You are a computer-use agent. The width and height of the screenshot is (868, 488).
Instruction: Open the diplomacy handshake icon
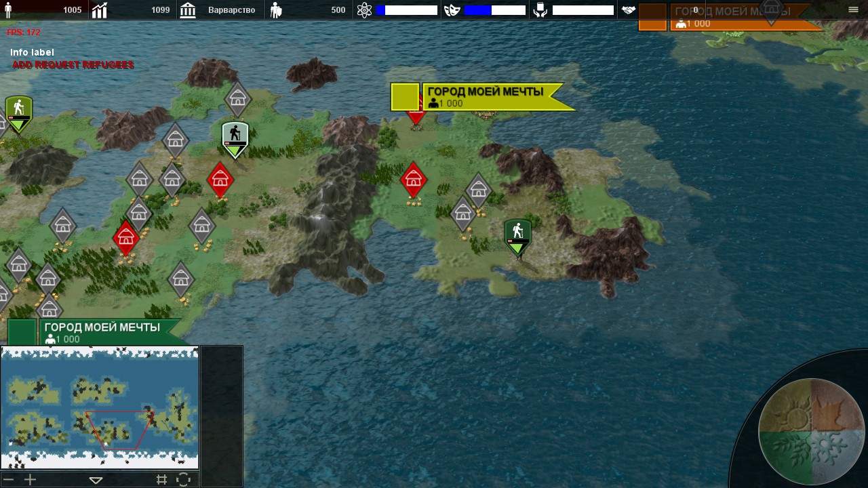click(x=629, y=10)
